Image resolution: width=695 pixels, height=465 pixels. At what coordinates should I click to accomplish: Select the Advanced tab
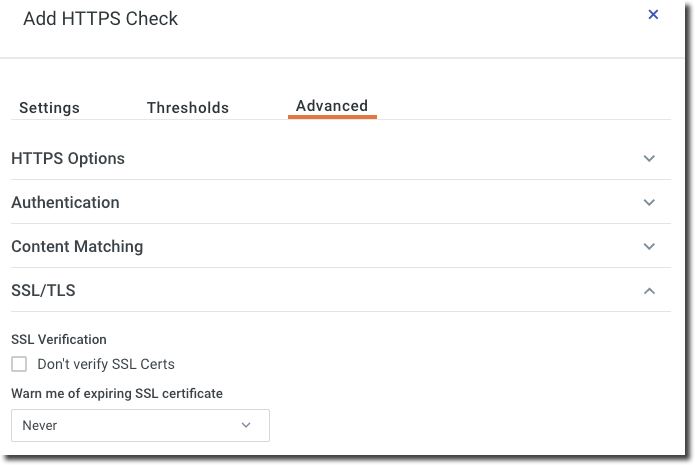332,106
